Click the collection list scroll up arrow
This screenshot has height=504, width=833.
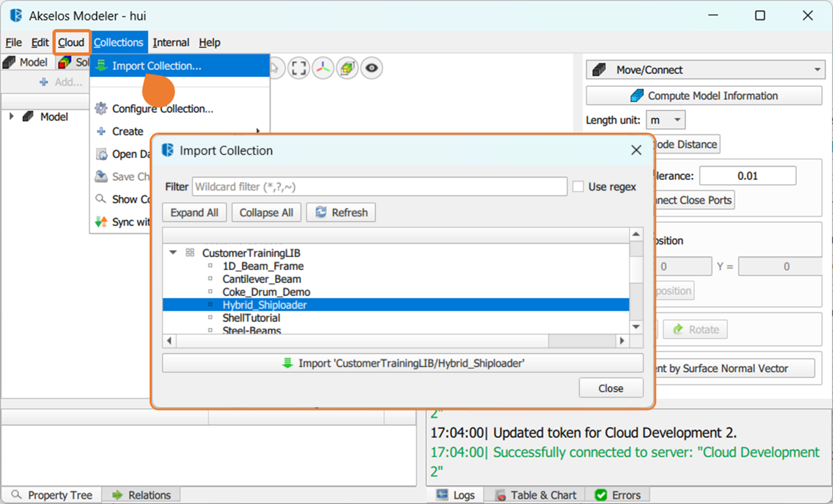(636, 234)
